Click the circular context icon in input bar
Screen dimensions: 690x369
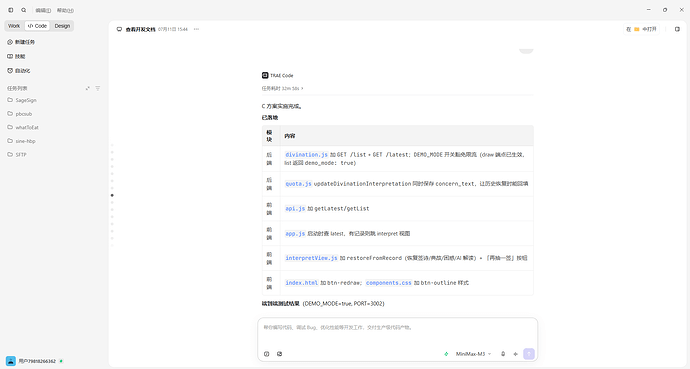(x=266, y=354)
